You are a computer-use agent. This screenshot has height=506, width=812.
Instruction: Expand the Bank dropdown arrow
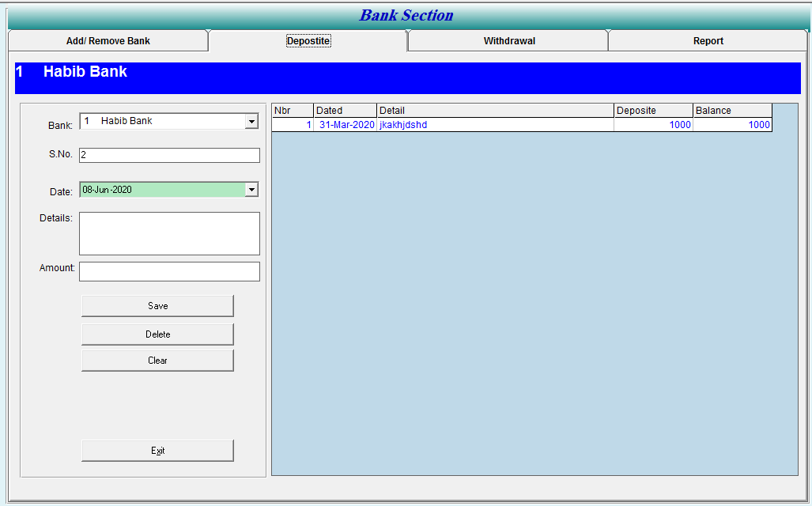251,121
